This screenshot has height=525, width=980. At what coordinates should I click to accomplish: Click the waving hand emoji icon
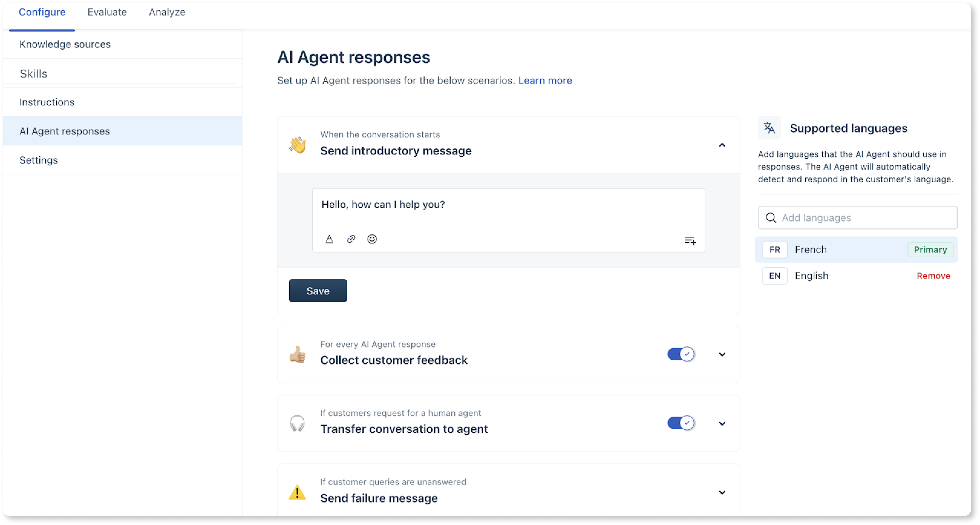coord(298,145)
